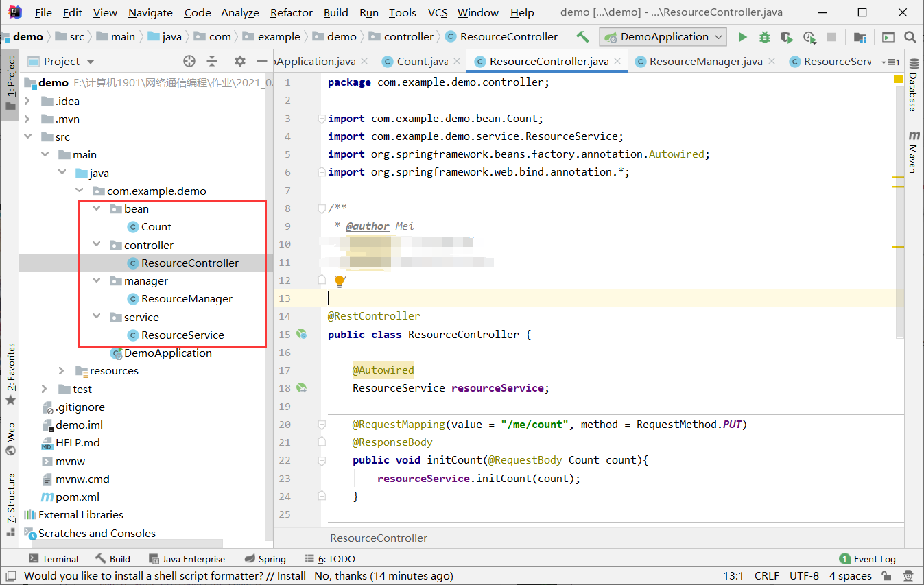Click the gutter bean icon on line 15
Viewport: 924px width, 585px height.
pos(301,335)
